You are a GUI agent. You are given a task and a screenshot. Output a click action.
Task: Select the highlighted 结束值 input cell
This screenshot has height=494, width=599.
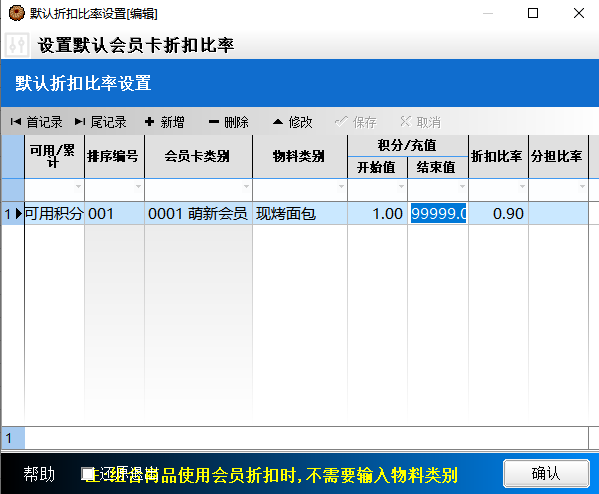point(438,213)
